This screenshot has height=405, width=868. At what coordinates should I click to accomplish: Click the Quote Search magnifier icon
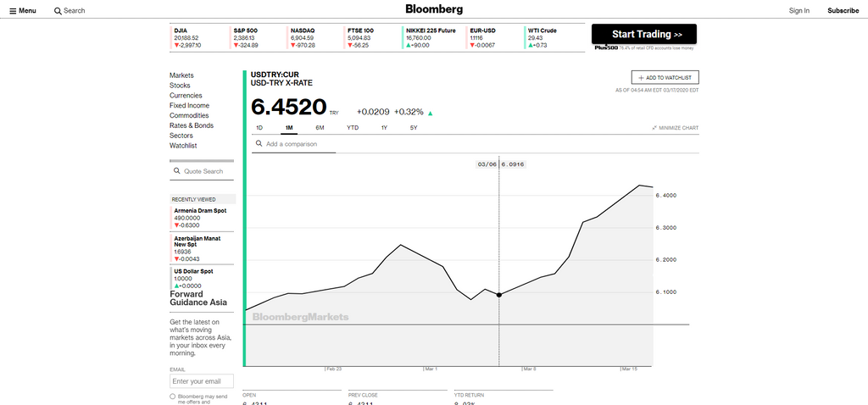point(176,171)
